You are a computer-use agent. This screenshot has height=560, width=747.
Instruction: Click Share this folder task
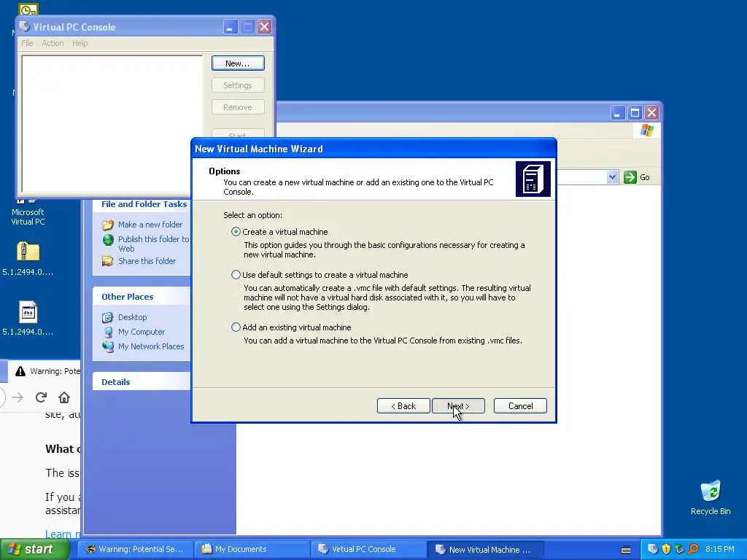147,261
